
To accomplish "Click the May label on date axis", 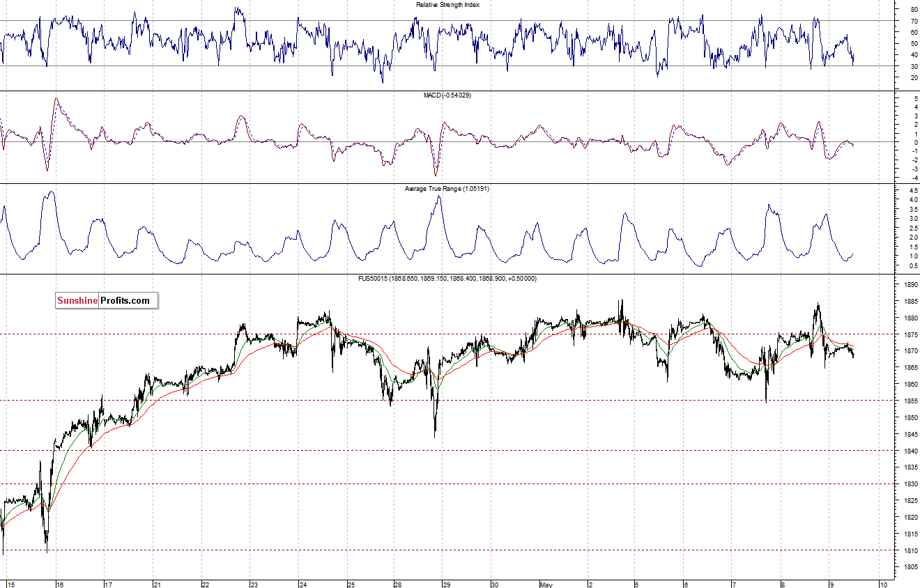I will (x=546, y=584).
